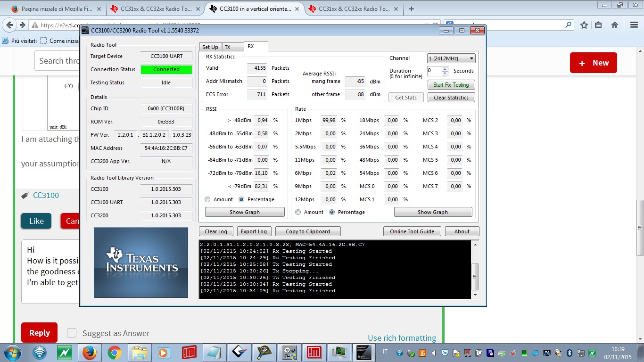Go to the Firefox home page
Screen dimensions: 644x362
[x=615, y=25]
